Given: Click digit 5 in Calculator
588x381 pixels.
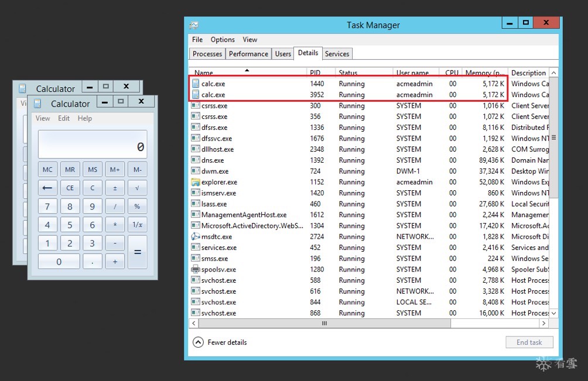Looking at the screenshot, I should (70, 225).
